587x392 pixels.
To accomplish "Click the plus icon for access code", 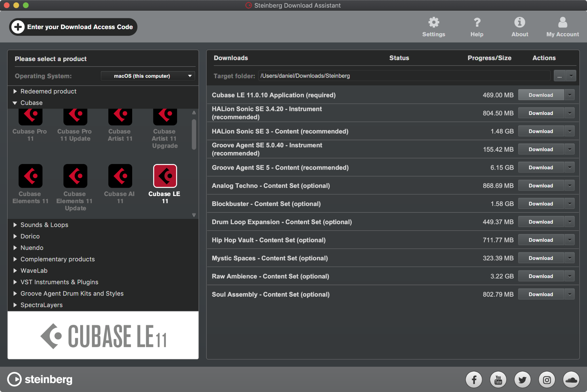I will (x=18, y=27).
